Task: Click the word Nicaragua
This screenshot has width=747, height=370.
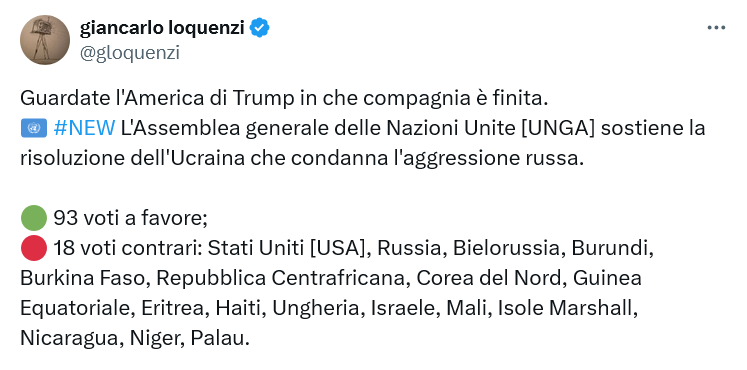Action: [66, 338]
